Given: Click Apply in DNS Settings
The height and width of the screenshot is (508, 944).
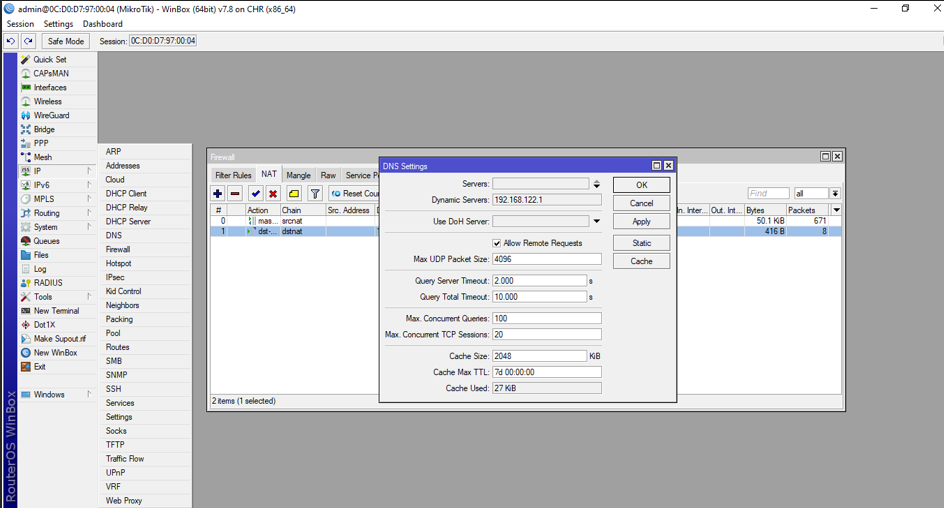Looking at the screenshot, I should (641, 221).
